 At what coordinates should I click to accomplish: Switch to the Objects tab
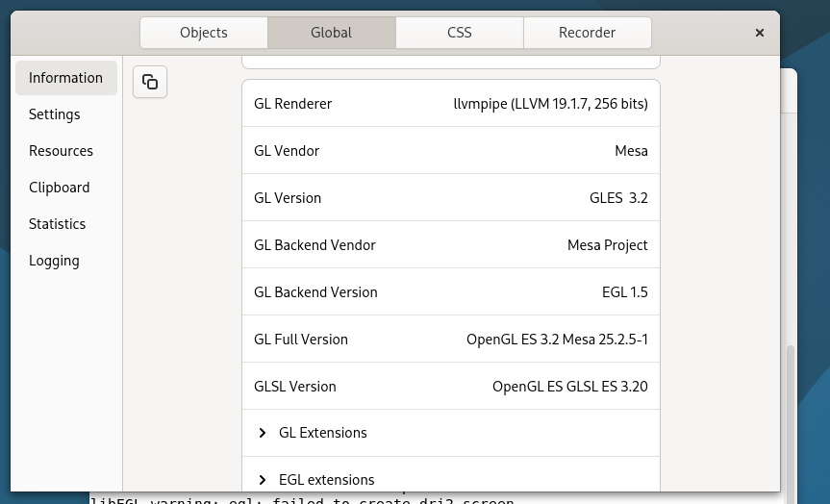(204, 33)
